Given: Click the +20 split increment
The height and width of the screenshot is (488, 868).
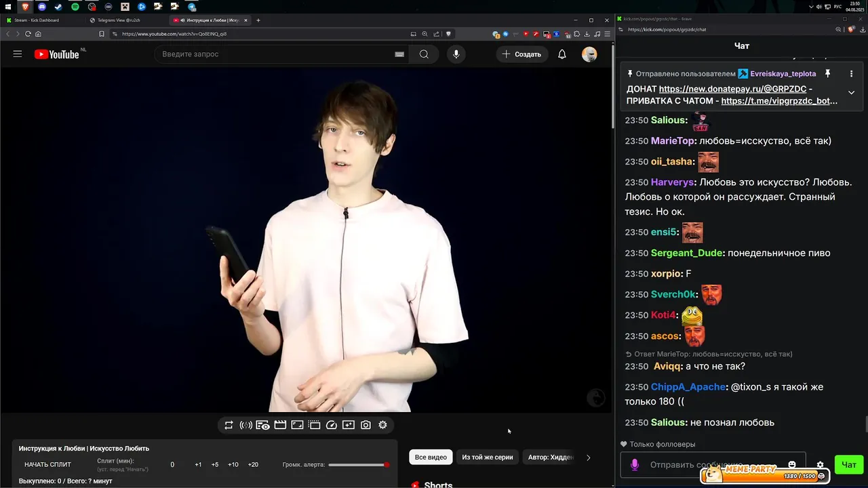Looking at the screenshot, I should tap(253, 464).
